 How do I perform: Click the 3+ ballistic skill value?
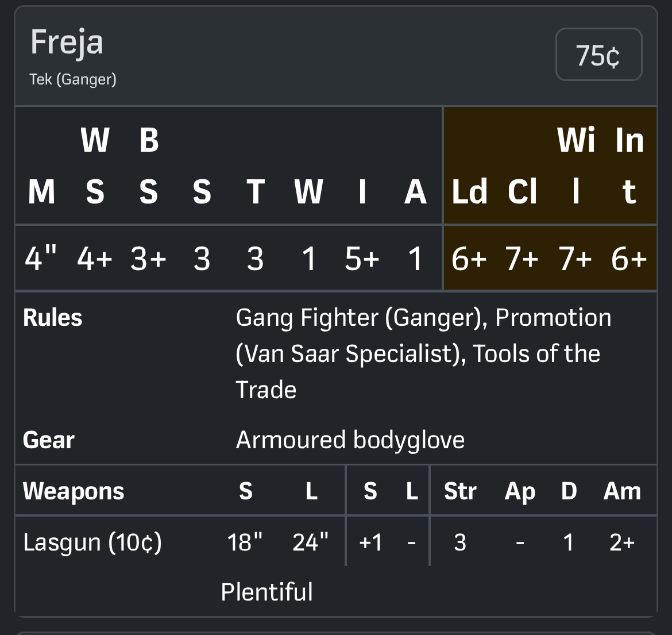[148, 259]
